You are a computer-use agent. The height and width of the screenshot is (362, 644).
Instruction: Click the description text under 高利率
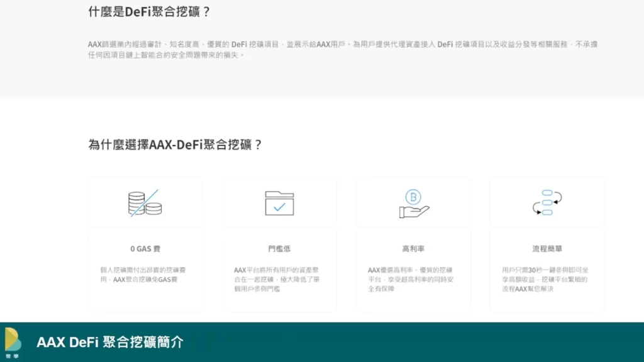[411, 279]
